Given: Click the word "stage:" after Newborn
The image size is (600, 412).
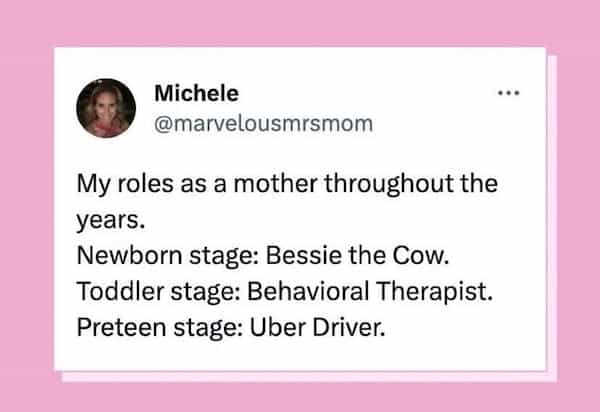Looking at the screenshot, I should (x=208, y=246).
